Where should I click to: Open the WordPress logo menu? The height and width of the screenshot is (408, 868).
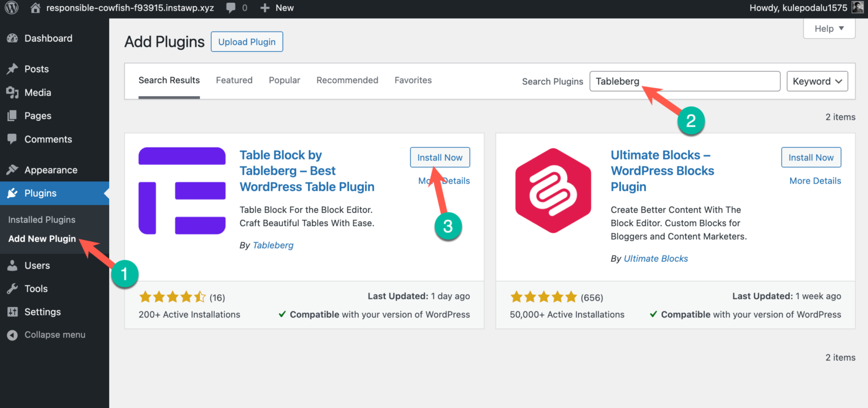click(11, 8)
